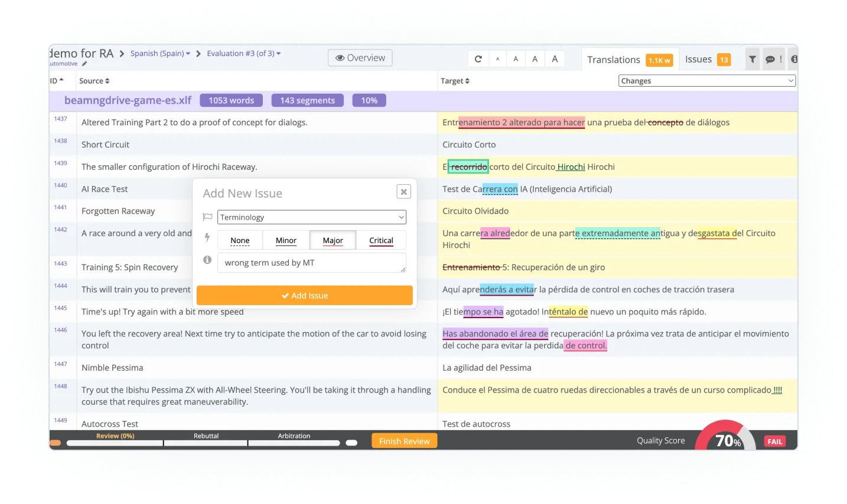Sort by the Source column
The image size is (847, 504).
pos(95,81)
